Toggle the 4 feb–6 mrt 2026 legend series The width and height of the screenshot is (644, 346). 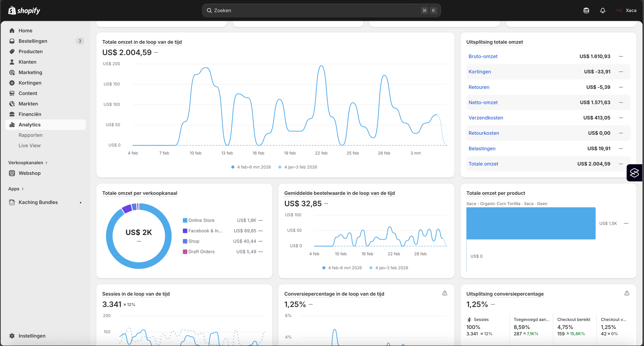pos(251,167)
